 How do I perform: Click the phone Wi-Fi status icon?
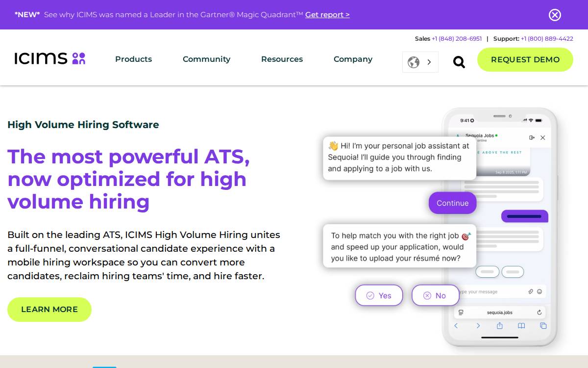coord(531,120)
